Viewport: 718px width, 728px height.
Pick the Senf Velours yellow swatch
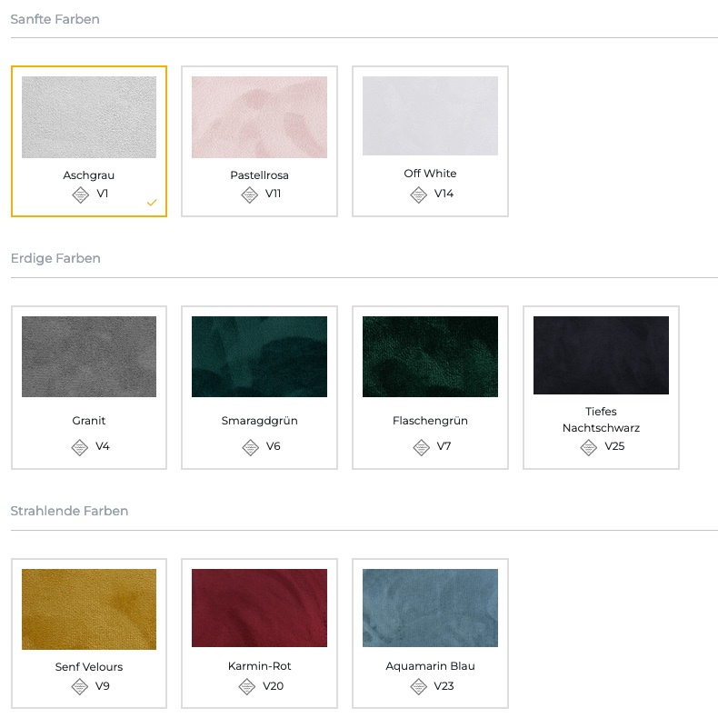(89, 609)
